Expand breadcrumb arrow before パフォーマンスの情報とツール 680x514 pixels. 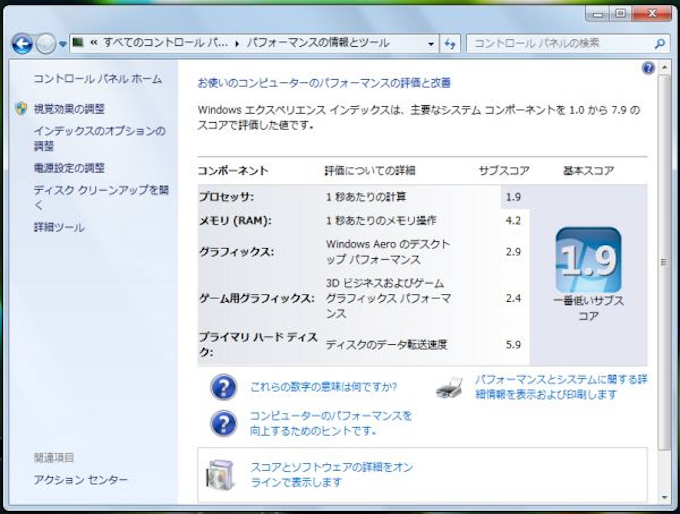point(238,44)
